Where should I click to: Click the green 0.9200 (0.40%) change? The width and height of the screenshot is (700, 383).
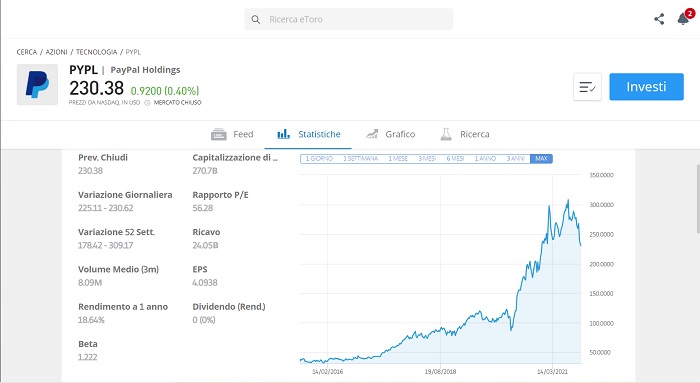(x=165, y=91)
